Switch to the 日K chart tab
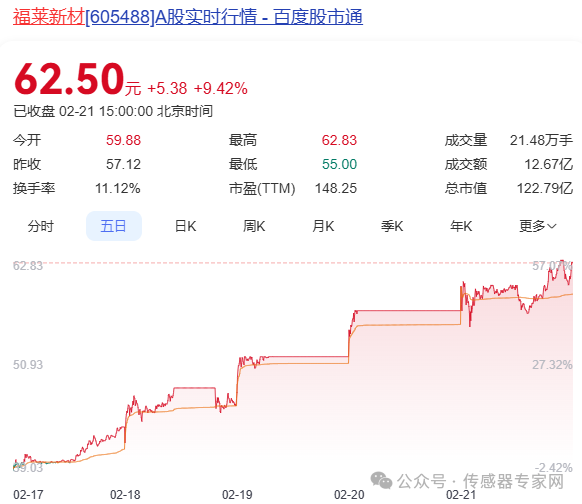582x504 pixels. pyautogui.click(x=186, y=226)
